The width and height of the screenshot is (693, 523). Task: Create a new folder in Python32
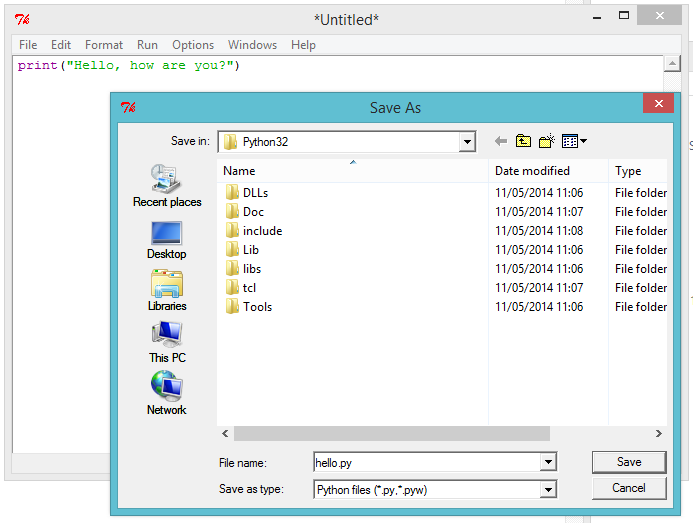click(x=547, y=141)
